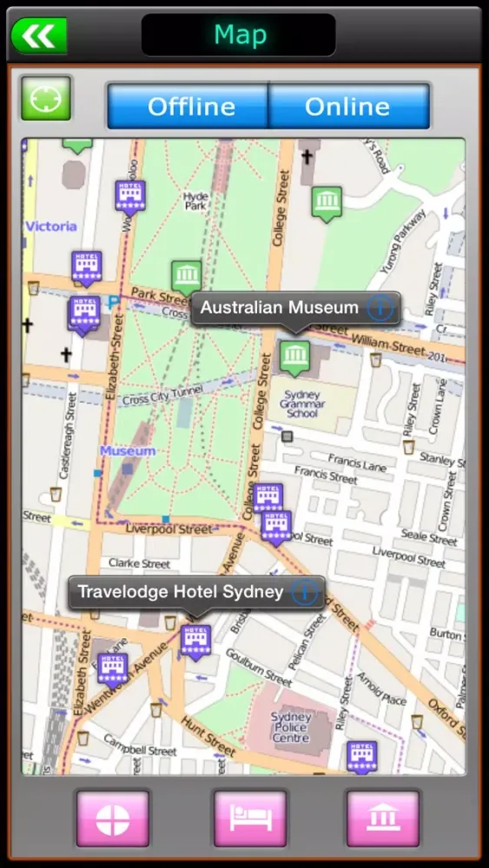Tap the Travelodge Hotel Sydney callout label
The image size is (489, 868).
pos(181,592)
